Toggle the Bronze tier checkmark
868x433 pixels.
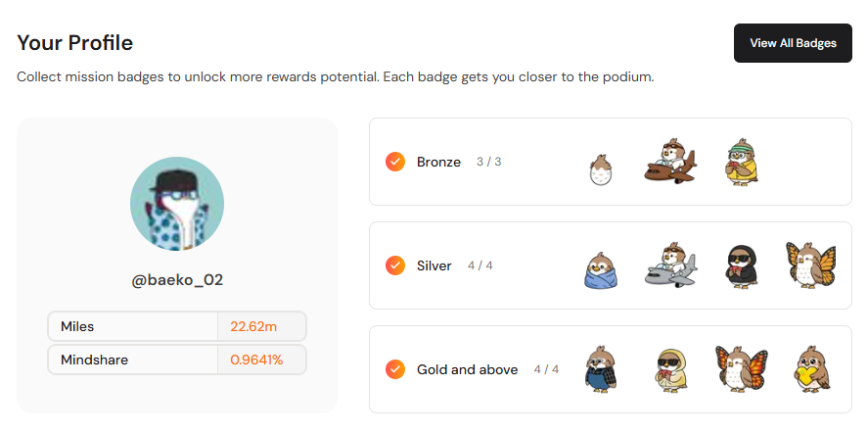395,162
